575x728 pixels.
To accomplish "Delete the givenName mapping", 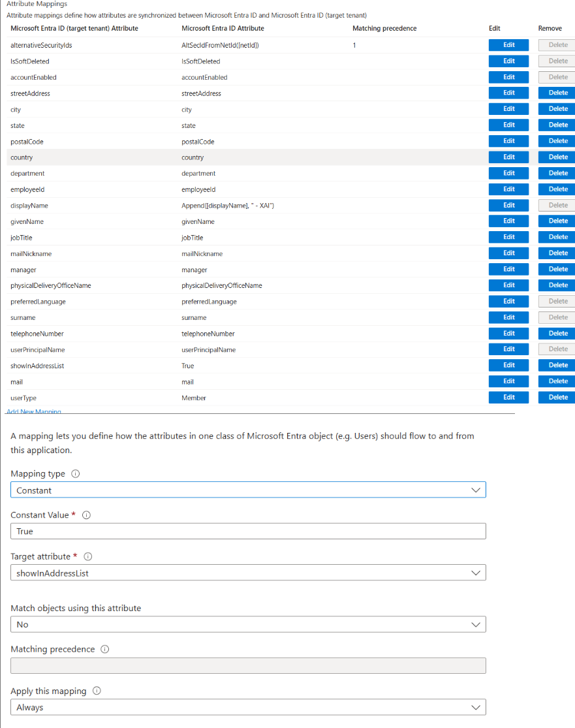I will 558,221.
